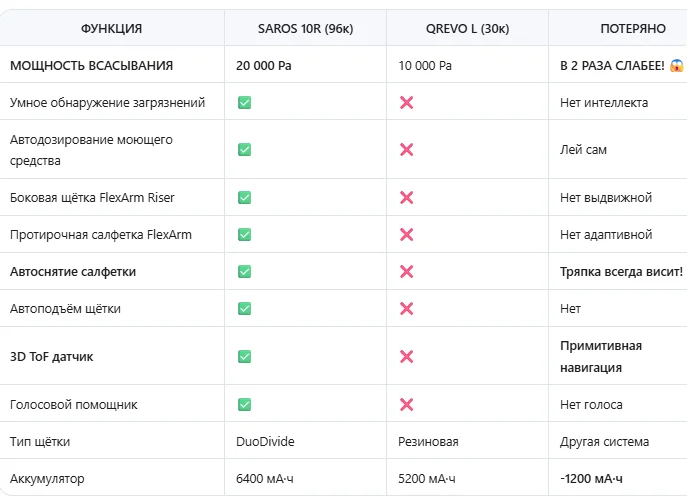Click red cross in Автоподъём щётки row
This screenshot has width=687, height=497.
click(407, 309)
